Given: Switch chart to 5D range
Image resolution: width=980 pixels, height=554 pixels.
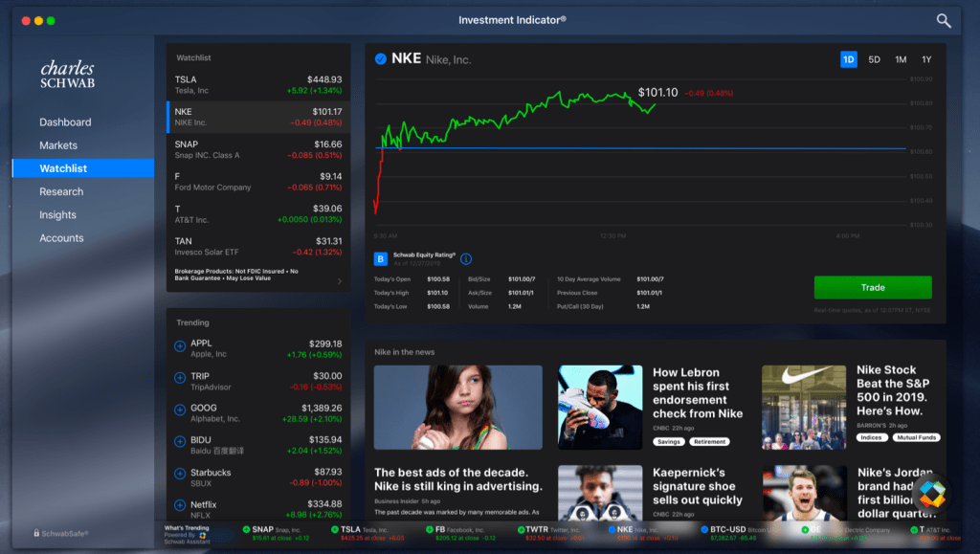Looking at the screenshot, I should (x=874, y=59).
